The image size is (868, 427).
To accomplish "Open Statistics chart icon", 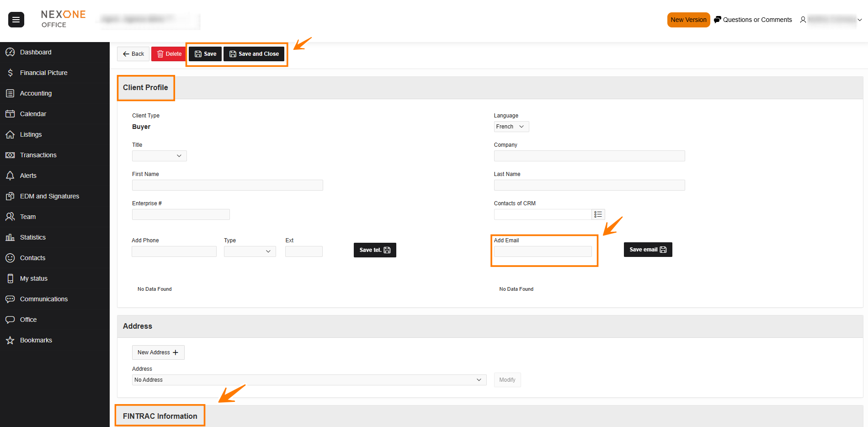I will (10, 237).
